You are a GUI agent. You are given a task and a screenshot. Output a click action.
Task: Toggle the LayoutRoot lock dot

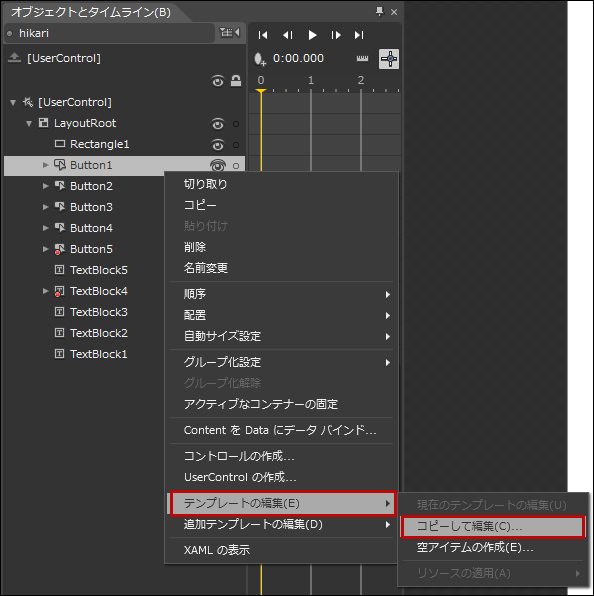click(236, 124)
